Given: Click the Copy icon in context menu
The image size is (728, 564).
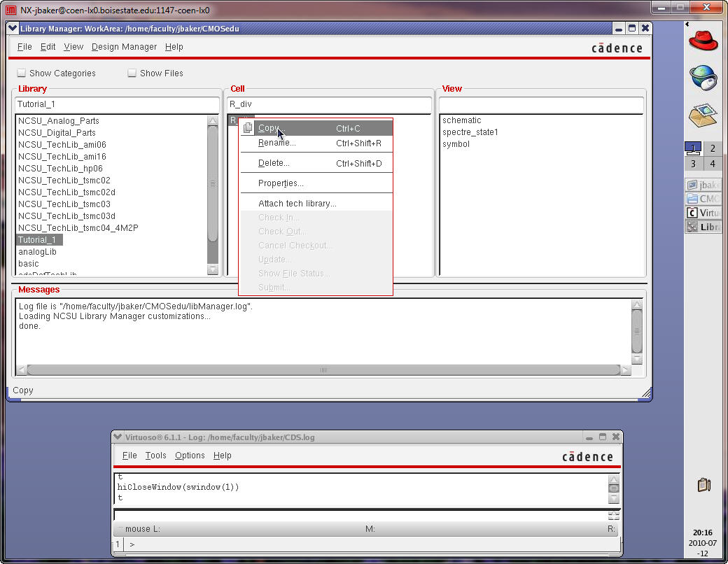Looking at the screenshot, I should click(248, 128).
